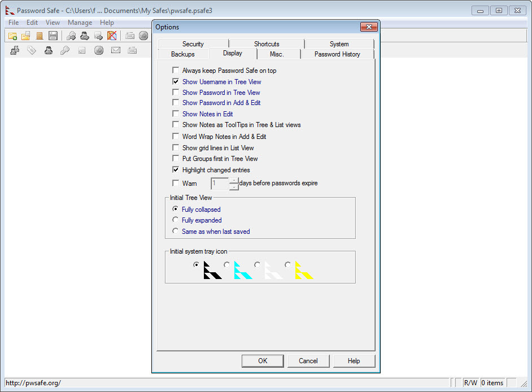Select the radio button for white tray icon

point(257,264)
